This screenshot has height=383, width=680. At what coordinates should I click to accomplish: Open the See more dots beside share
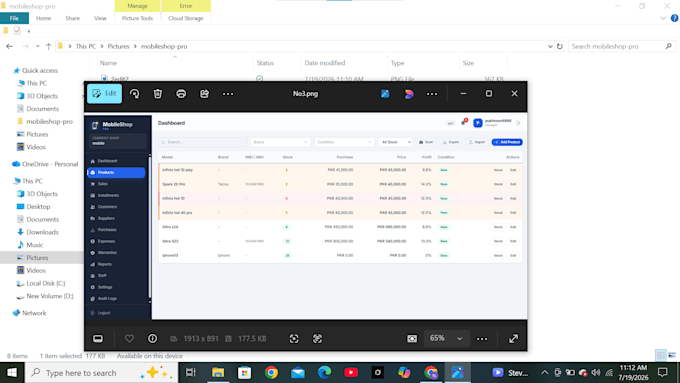coord(228,94)
